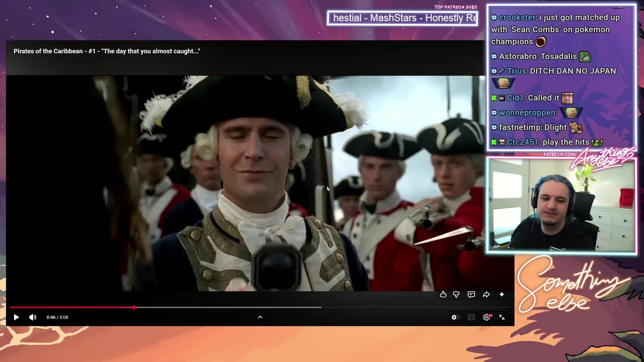Click the streamer webcam feed
Viewport: 644px width, 362px height.
tap(561, 205)
